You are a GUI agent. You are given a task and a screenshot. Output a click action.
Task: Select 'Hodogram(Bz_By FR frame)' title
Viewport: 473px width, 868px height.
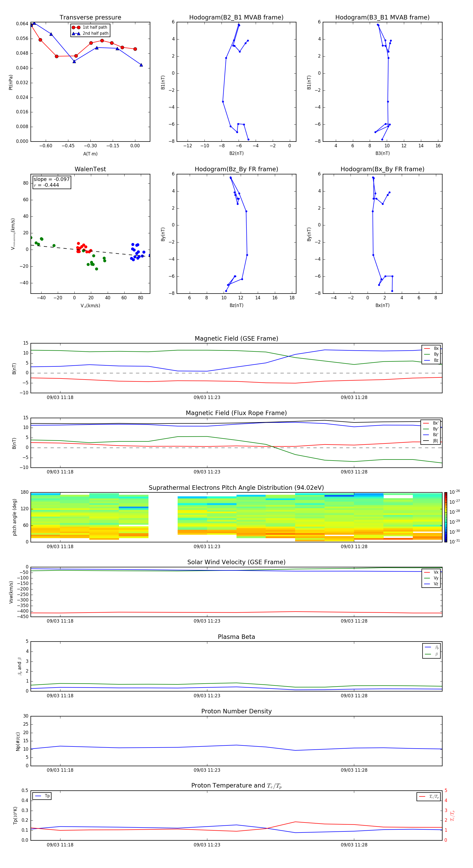click(236, 169)
